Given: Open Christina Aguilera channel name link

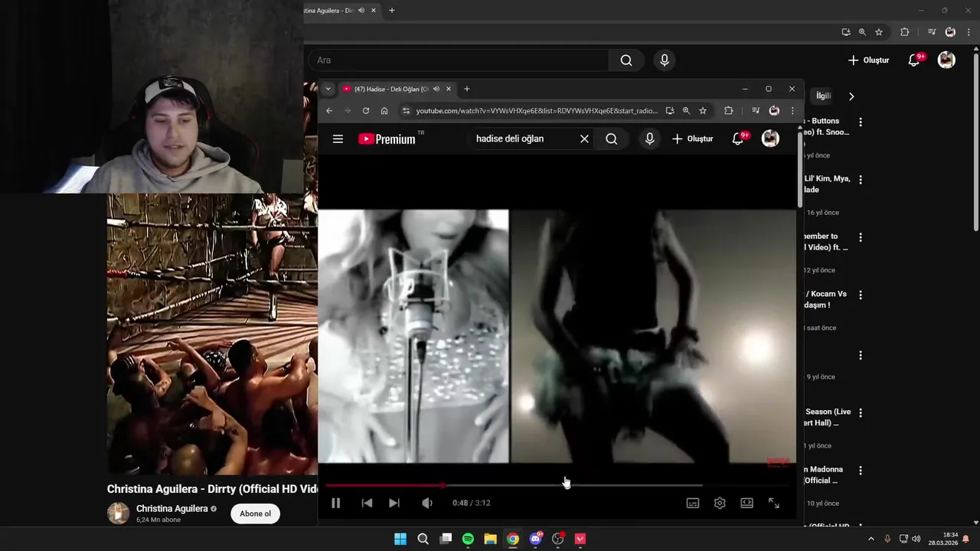Looking at the screenshot, I should (171, 509).
